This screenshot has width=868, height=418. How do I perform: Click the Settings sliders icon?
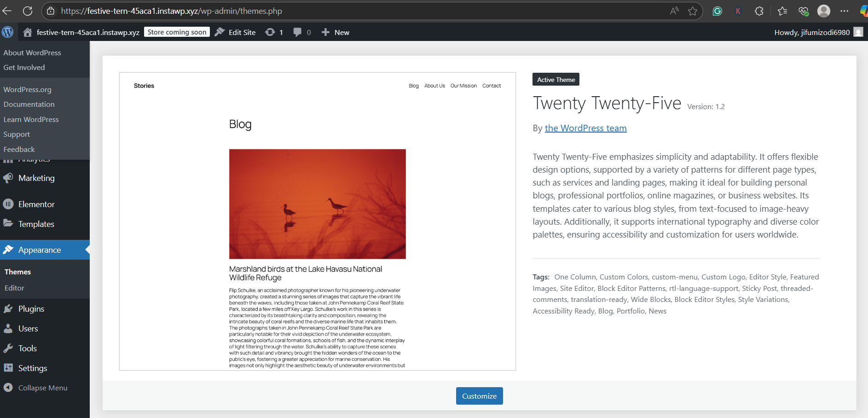click(8, 368)
